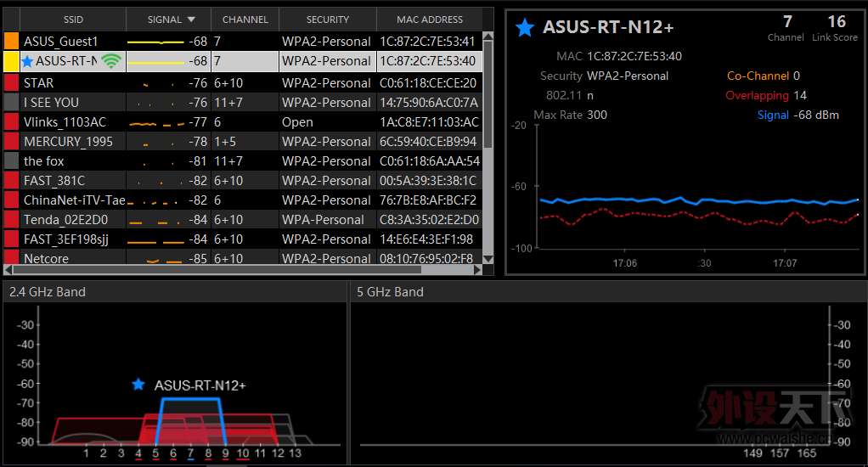Click the scroll up arrow of the network list
The image size is (868, 467).
[488, 37]
